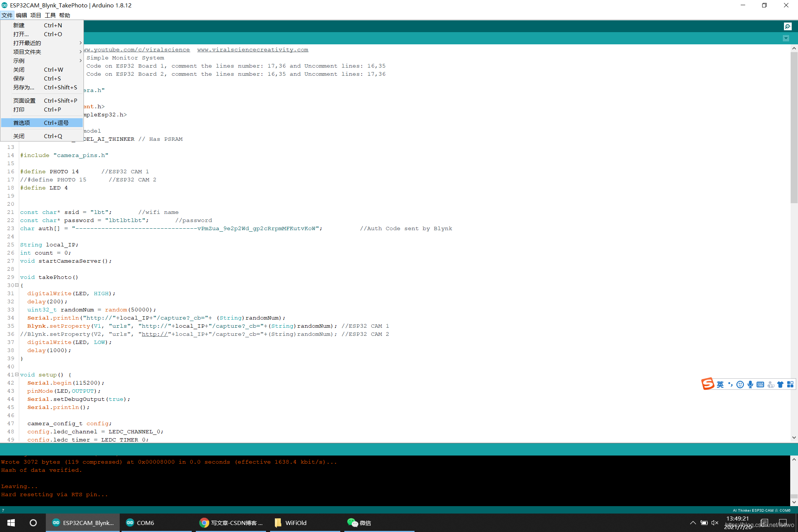This screenshot has width=798, height=532.
Task: Click status bar 'AI Thinker ESP32-CAM' board label
Action: (x=753, y=510)
